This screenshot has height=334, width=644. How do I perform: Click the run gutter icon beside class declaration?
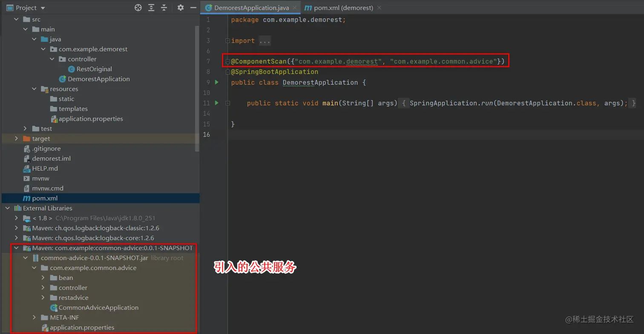coord(217,82)
